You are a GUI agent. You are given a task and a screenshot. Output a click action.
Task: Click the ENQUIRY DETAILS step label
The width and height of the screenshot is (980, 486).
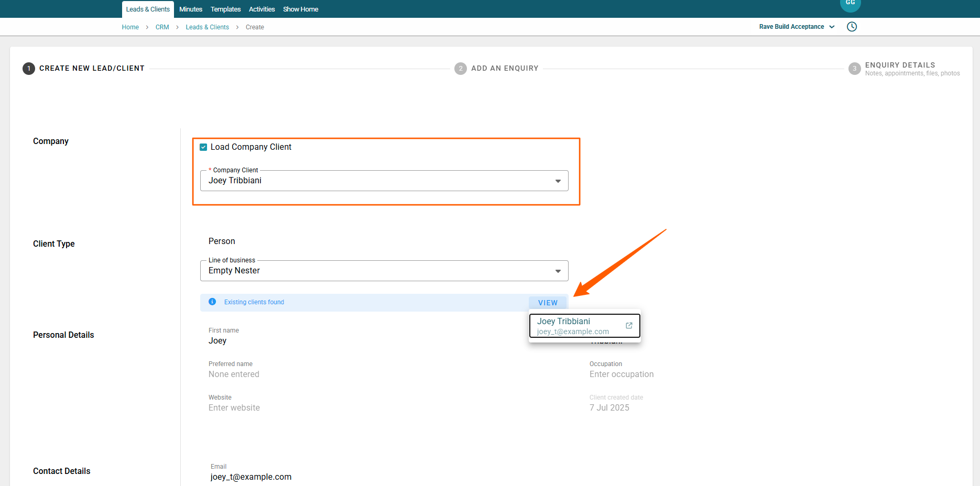point(900,65)
